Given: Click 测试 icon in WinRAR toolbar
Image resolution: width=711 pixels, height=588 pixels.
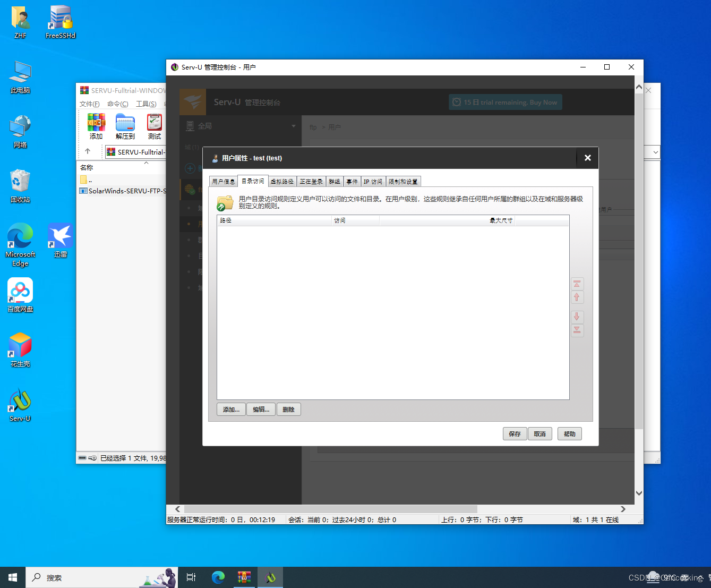Looking at the screenshot, I should pyautogui.click(x=155, y=126).
